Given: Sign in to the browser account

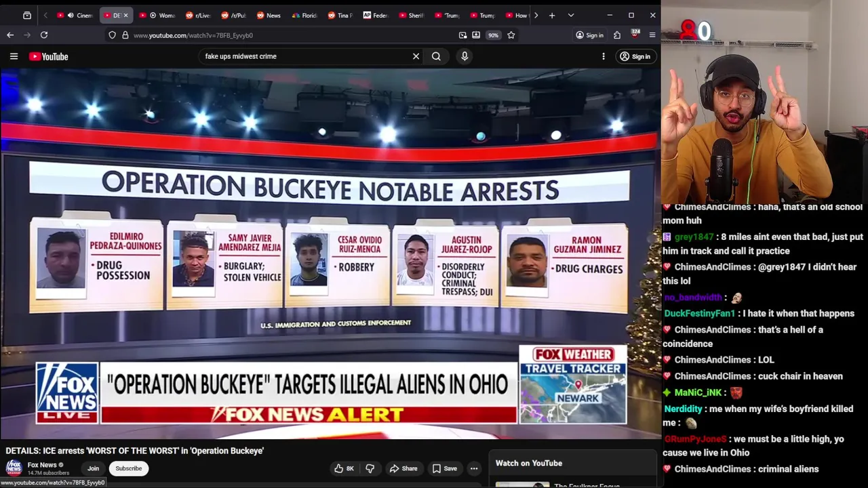Looking at the screenshot, I should (x=589, y=35).
